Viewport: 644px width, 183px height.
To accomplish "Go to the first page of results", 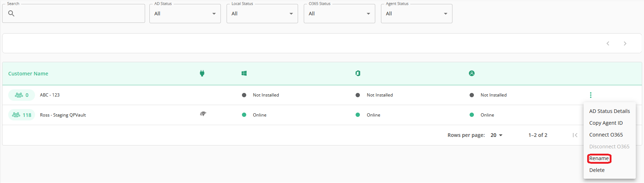I will click(575, 135).
